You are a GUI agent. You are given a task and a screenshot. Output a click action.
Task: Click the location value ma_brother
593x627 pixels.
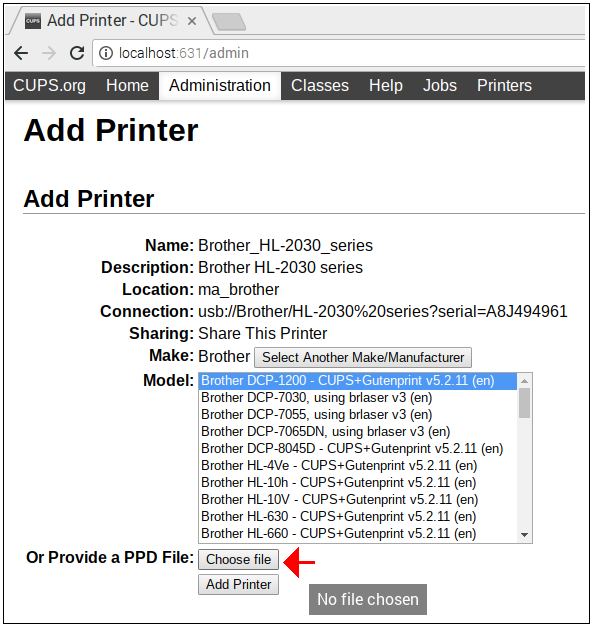click(x=239, y=290)
